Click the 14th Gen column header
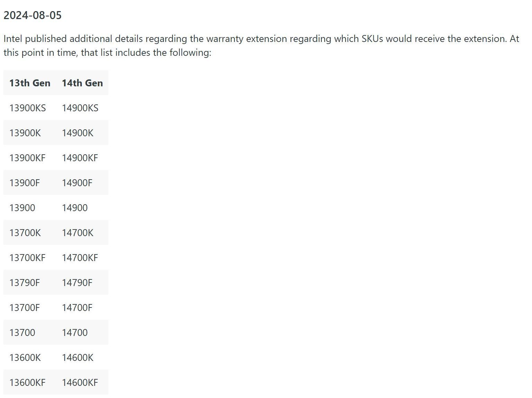Image resolution: width=532 pixels, height=398 pixels. (82, 83)
